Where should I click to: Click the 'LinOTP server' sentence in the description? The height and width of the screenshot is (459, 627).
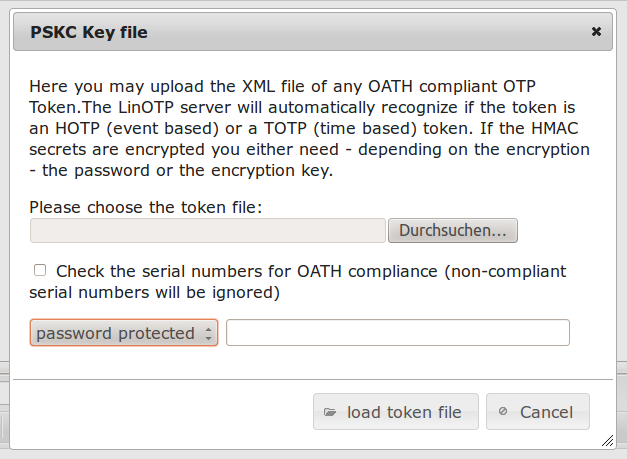300,107
